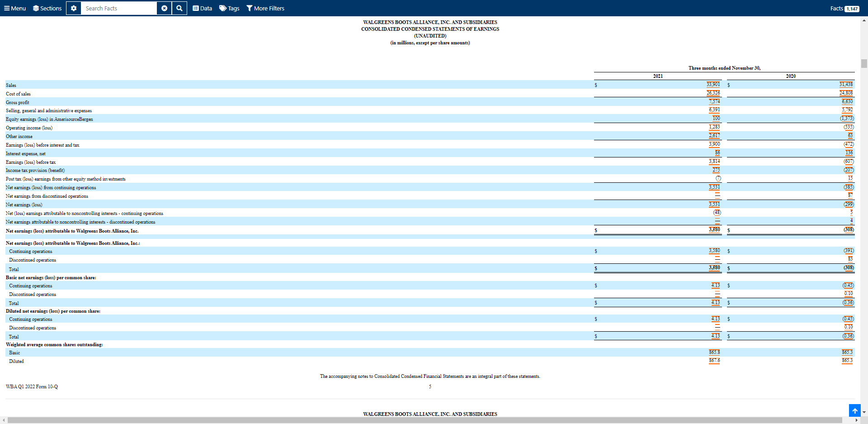Open the settings gear inside the search bar
The image size is (868, 424).
click(x=73, y=8)
